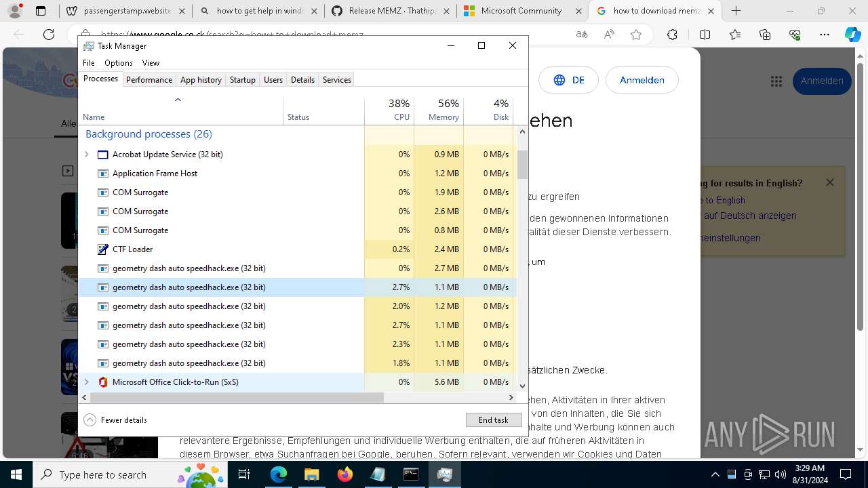The width and height of the screenshot is (868, 488).
Task: Switch to the Services tab
Action: (x=337, y=80)
